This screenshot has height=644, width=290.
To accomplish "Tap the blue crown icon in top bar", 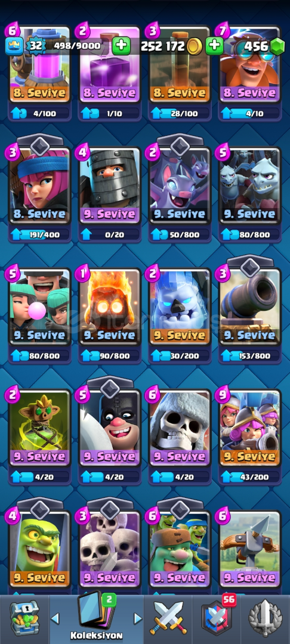I will tap(14, 47).
